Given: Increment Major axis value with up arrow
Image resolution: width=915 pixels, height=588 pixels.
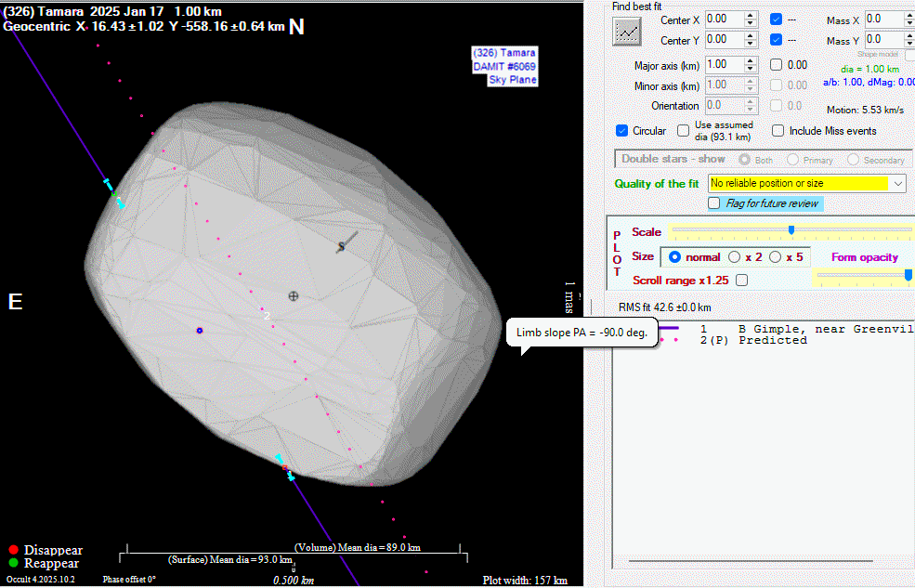Looking at the screenshot, I should (x=750, y=60).
